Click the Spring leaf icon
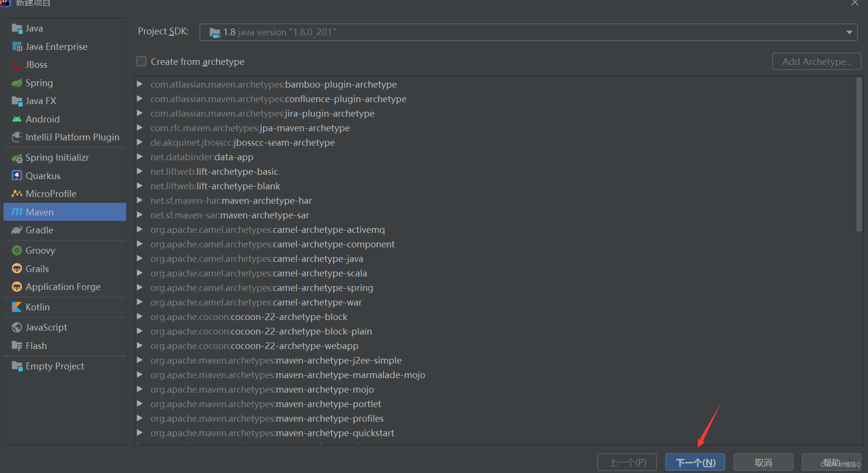868x473 pixels. (17, 83)
